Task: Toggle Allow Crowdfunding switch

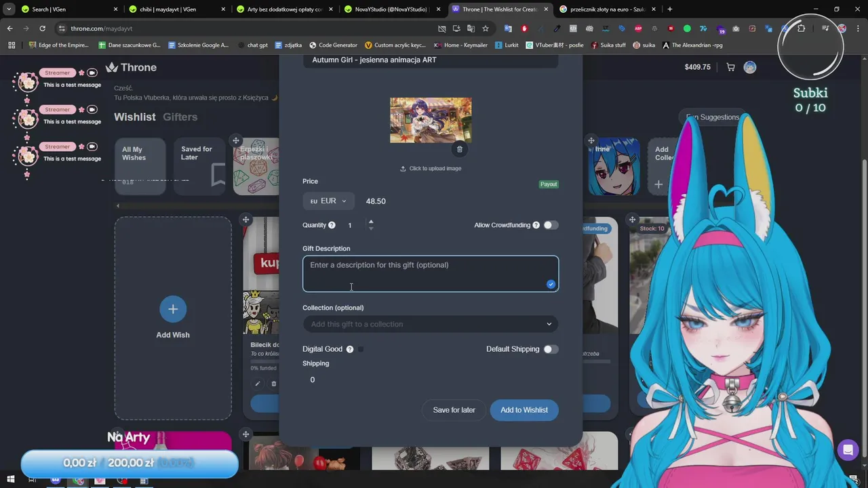Action: click(551, 225)
